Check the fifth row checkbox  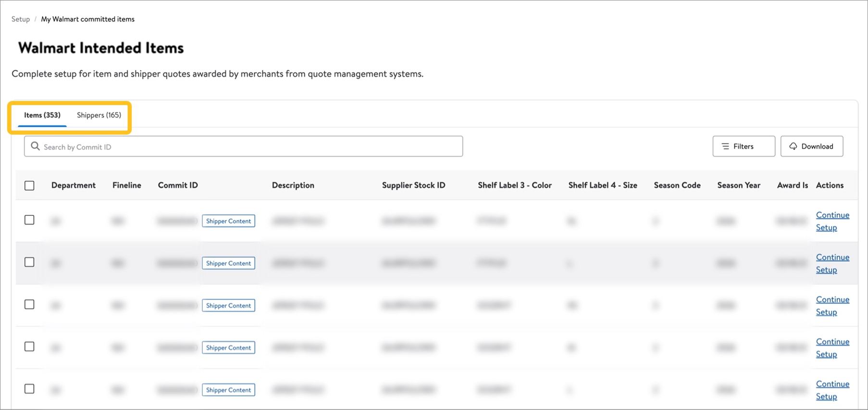click(x=29, y=389)
